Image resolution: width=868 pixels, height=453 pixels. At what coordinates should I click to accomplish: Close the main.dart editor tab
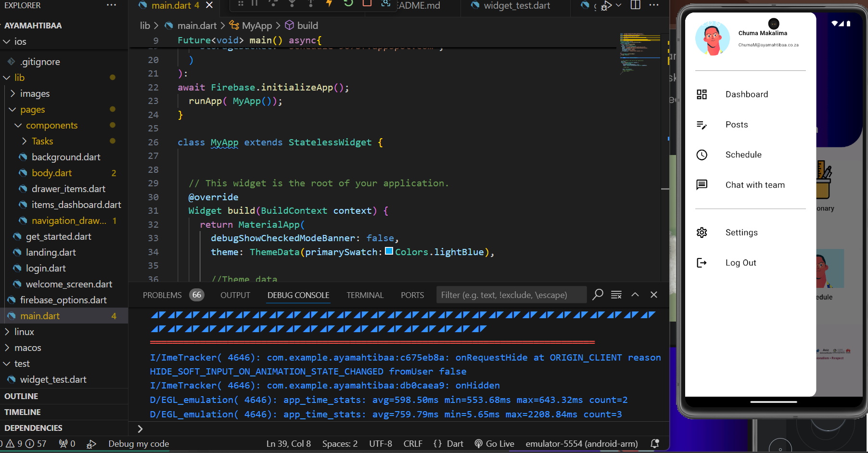click(x=209, y=5)
